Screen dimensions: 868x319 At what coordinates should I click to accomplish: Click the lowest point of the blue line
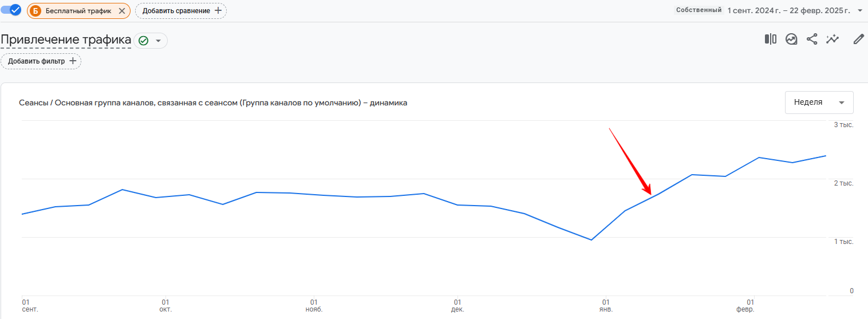click(591, 240)
